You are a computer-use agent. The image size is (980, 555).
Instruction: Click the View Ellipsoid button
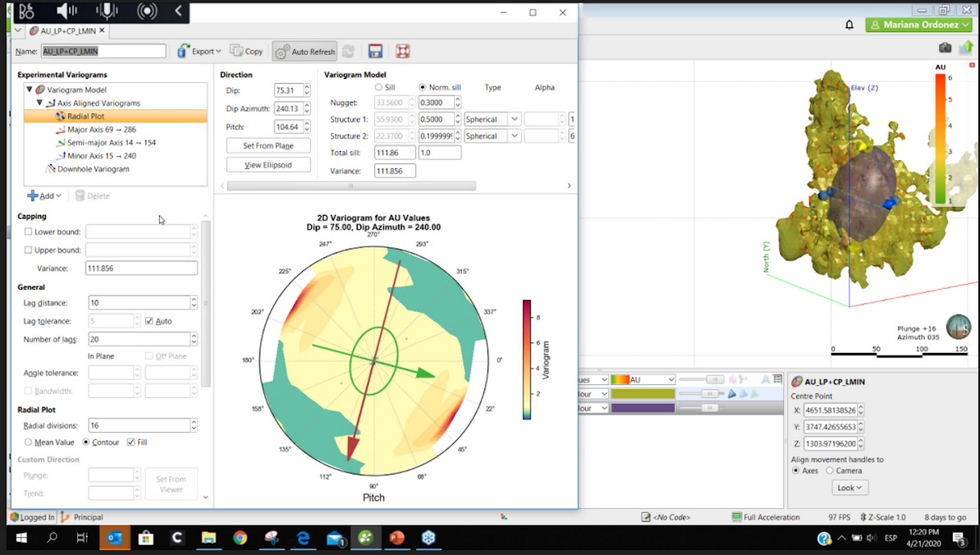(268, 164)
